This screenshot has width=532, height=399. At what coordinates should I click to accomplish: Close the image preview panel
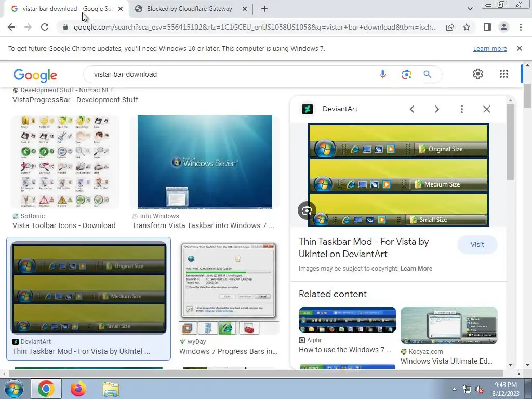pyautogui.click(x=486, y=109)
